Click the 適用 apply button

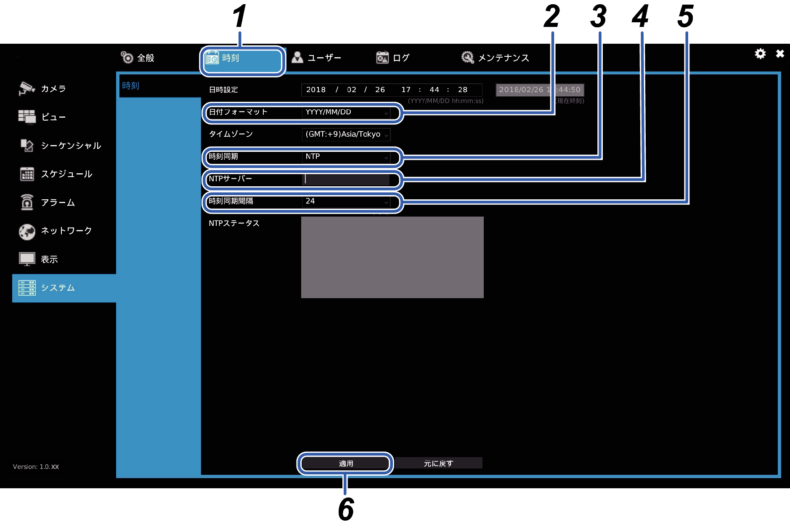coord(346,463)
